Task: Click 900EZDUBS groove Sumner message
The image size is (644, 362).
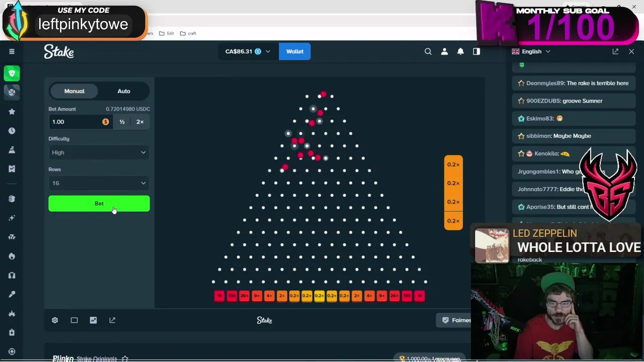Action: pyautogui.click(x=574, y=101)
